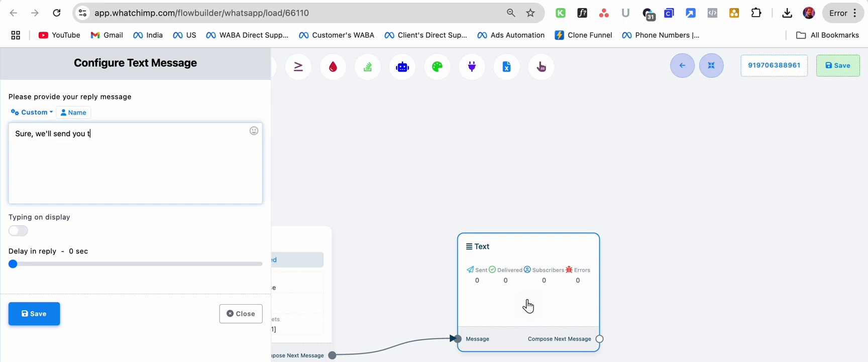
Task: Click the Chrome profile avatar
Action: (x=809, y=13)
